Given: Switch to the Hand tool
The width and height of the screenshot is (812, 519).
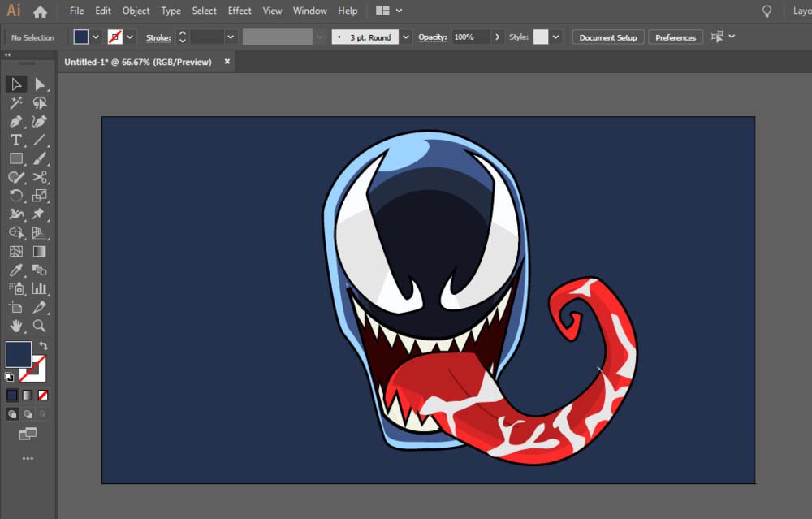Looking at the screenshot, I should point(15,326).
